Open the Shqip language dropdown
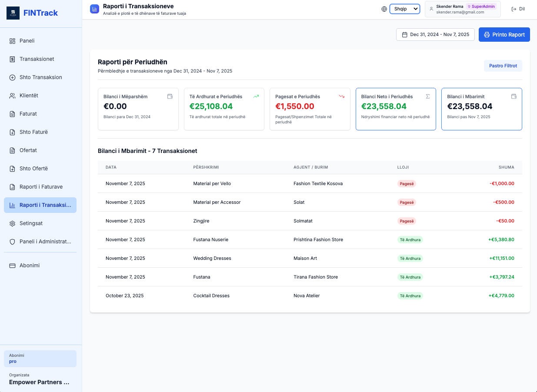Viewport: 537px width, 392px height. [x=404, y=9]
